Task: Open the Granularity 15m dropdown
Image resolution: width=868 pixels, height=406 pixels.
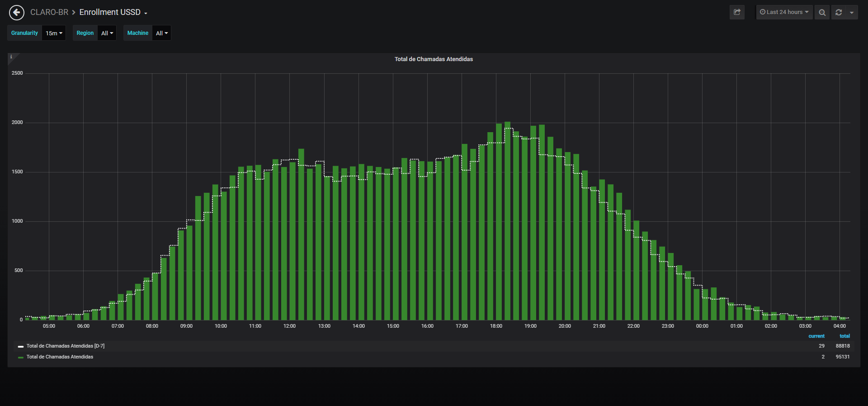Action: 54,33
